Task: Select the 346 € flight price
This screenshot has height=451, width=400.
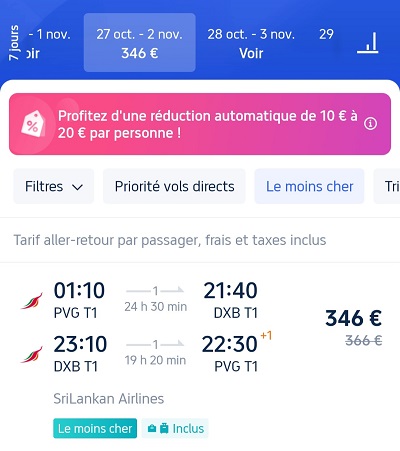Action: 353,318
